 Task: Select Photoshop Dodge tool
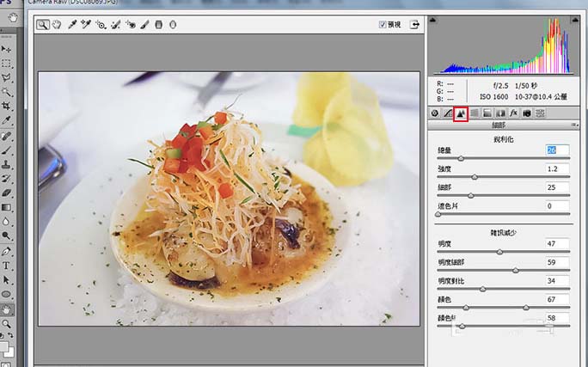tap(6, 235)
